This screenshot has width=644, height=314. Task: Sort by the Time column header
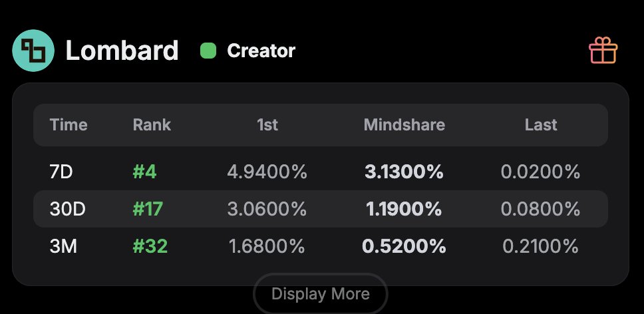[69, 124]
